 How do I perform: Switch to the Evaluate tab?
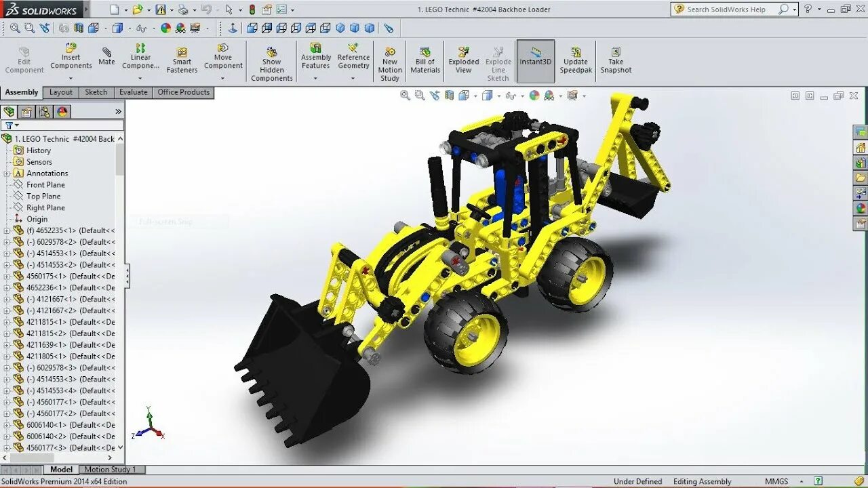point(133,92)
